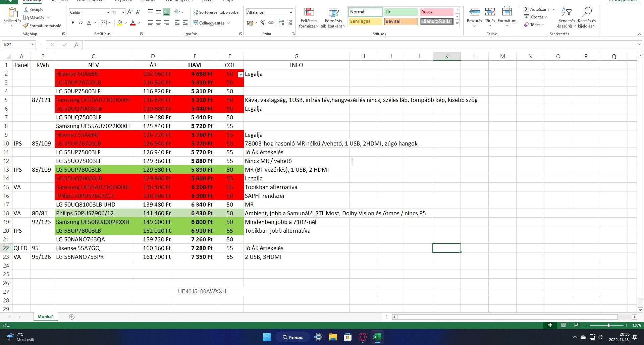
Task: Open the Másolás dropdown arrow
Action: click(x=48, y=17)
